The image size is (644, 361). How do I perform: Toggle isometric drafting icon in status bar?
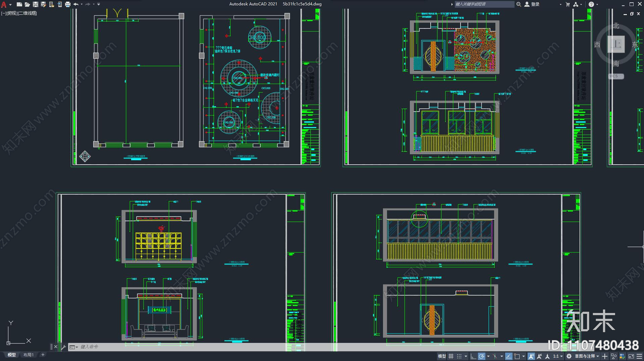(495, 356)
